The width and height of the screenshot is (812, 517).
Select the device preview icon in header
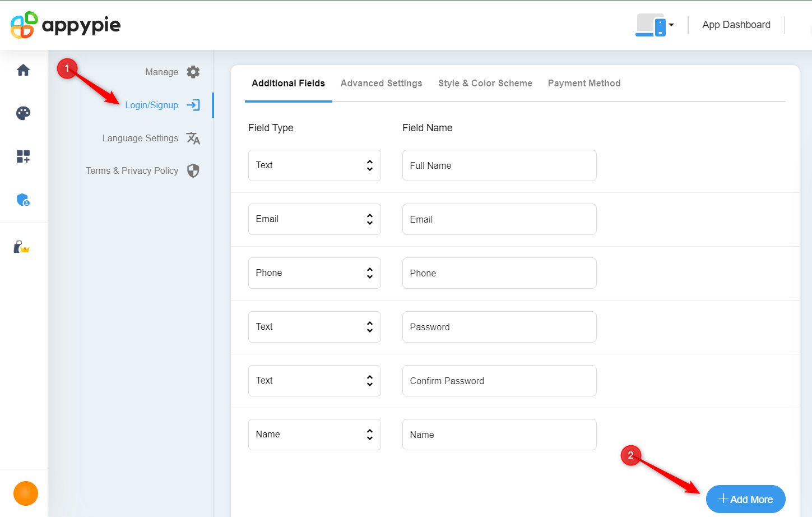[650, 25]
